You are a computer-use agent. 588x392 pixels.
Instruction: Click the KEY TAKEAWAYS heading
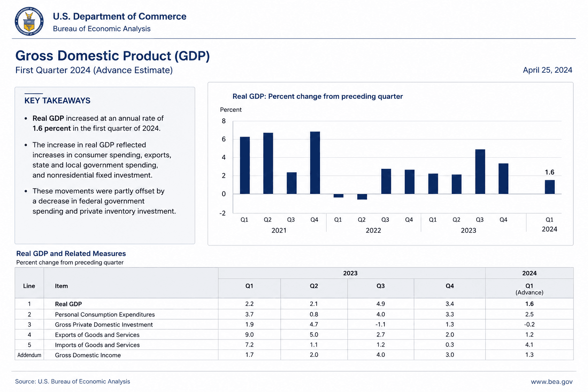(57, 101)
